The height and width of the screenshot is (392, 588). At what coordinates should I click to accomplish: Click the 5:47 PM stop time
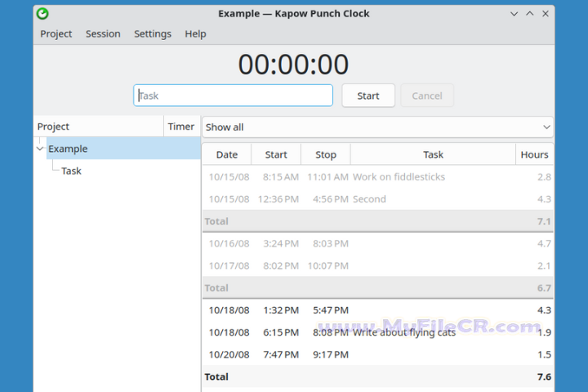coord(331,310)
